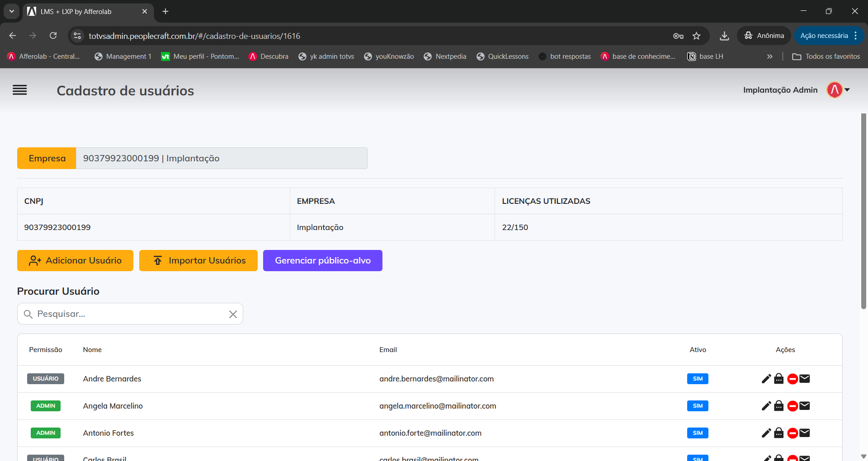Open Management 1 bookmark
Image resolution: width=868 pixels, height=461 pixels.
pyautogui.click(x=123, y=56)
